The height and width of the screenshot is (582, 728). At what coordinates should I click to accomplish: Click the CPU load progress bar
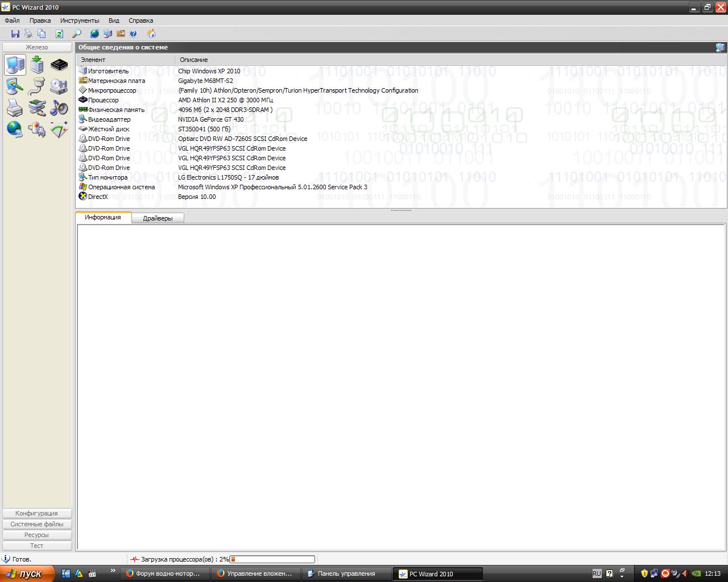(272, 559)
